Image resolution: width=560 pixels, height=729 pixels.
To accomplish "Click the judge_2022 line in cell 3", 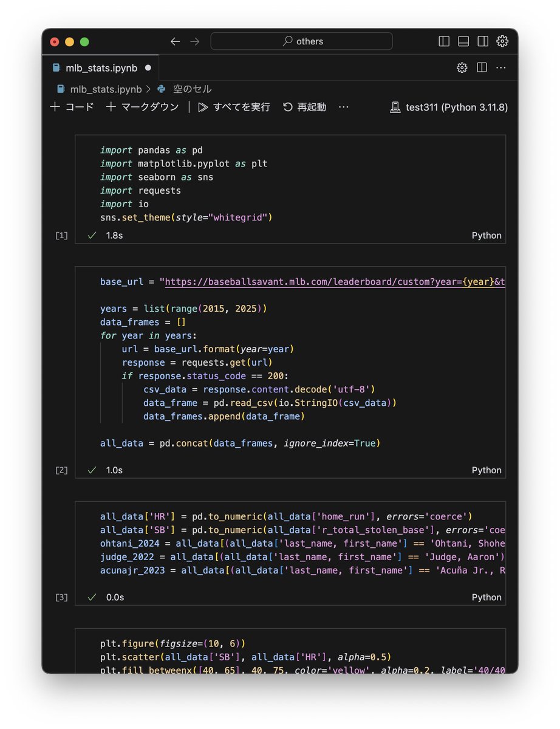I will click(302, 556).
